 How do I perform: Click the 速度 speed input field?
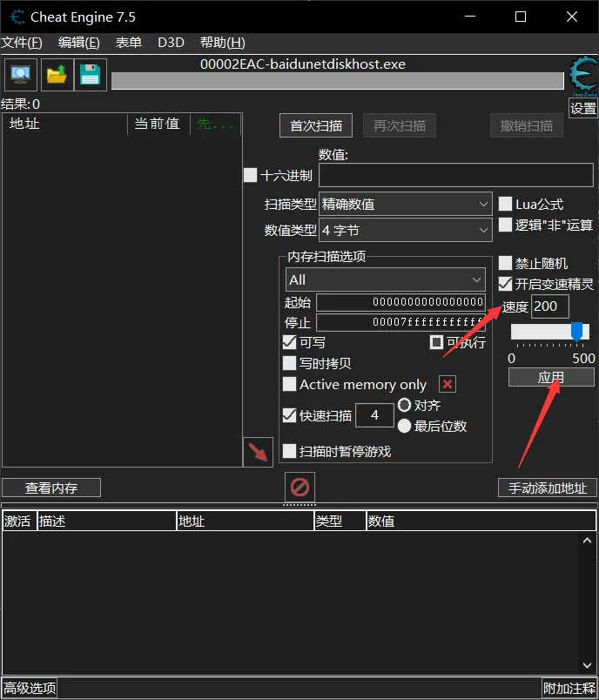click(549, 306)
